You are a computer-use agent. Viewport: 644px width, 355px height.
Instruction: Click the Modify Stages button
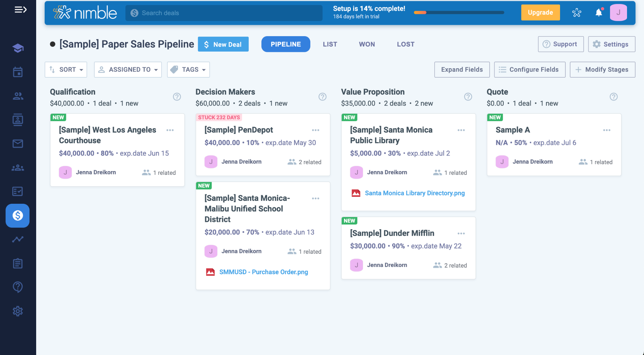[x=602, y=69]
